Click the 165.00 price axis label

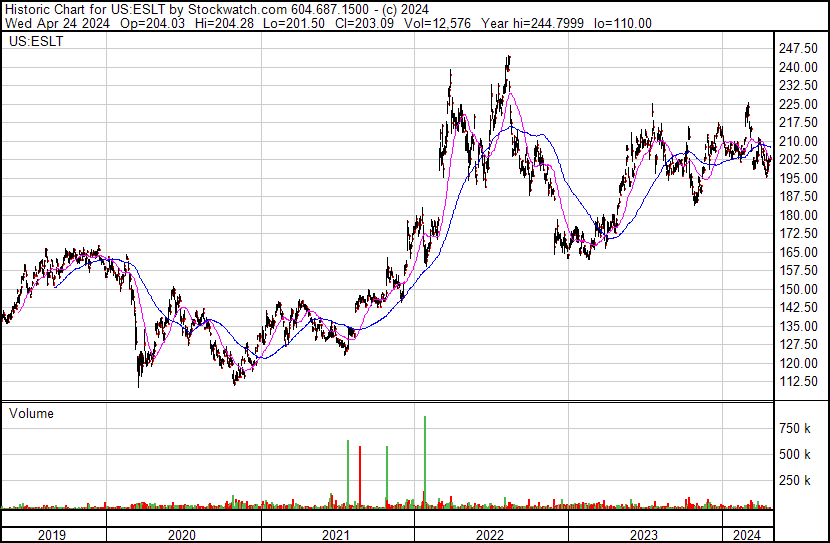click(798, 252)
